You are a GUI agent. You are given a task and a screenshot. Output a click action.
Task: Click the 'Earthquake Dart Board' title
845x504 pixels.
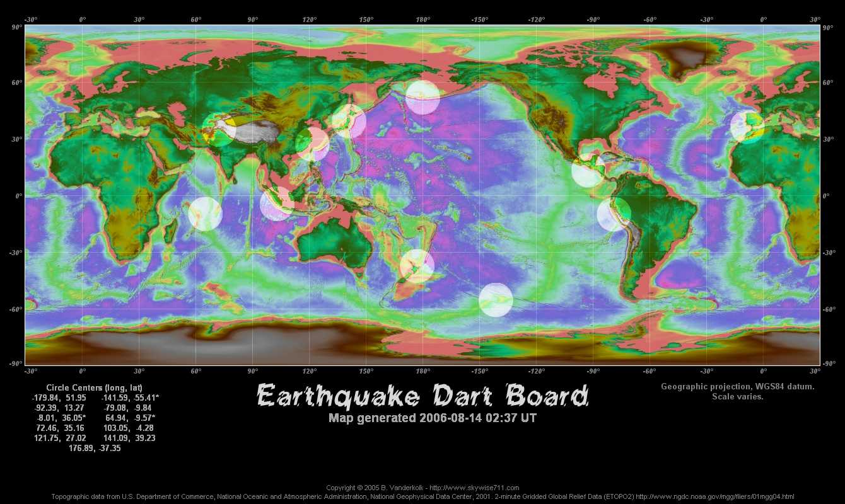[x=422, y=397]
